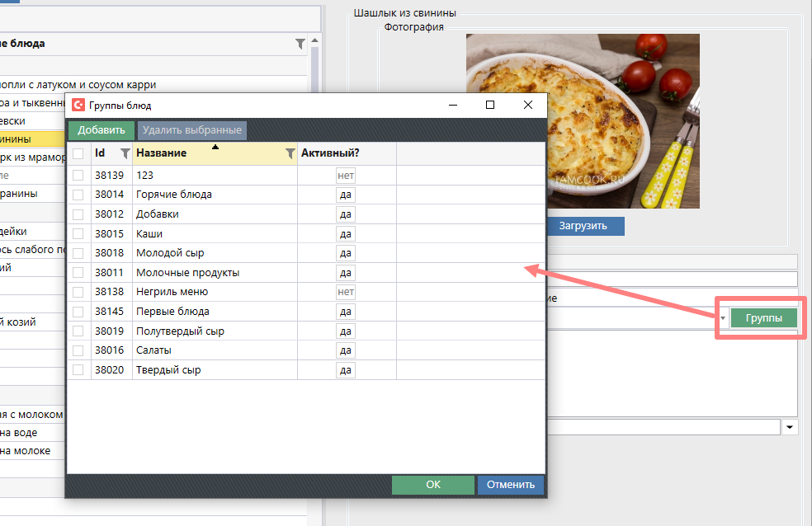Screen dimensions: 812x526
Task: Sort by Активный? column header
Action: click(330, 153)
